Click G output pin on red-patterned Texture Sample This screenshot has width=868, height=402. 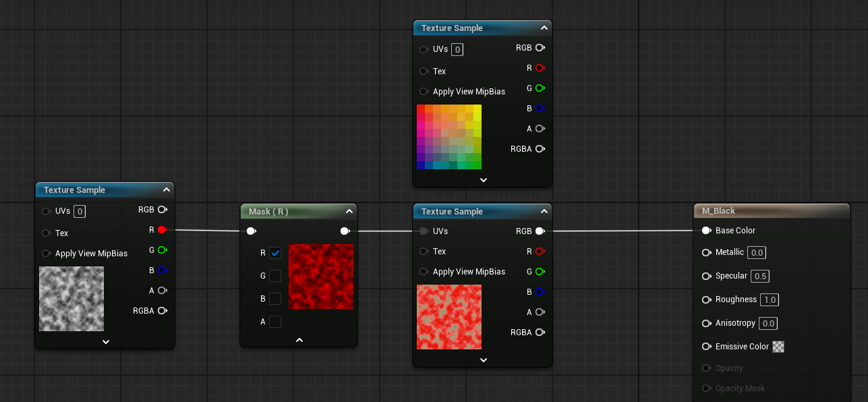(540, 272)
